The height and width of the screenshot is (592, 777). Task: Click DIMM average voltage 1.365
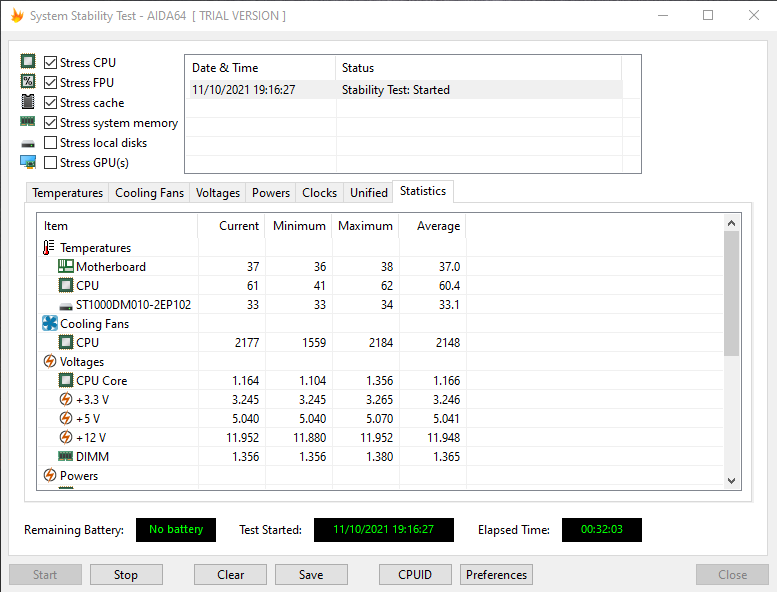(446, 457)
